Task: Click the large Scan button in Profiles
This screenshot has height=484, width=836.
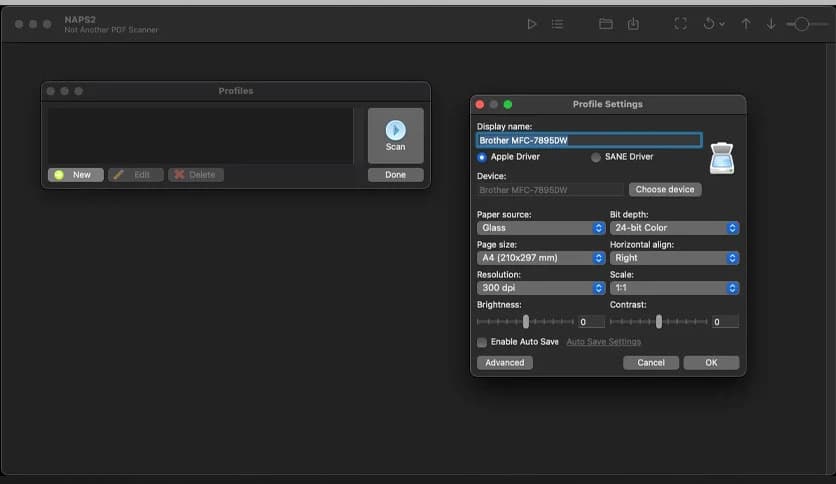Action: [396, 135]
